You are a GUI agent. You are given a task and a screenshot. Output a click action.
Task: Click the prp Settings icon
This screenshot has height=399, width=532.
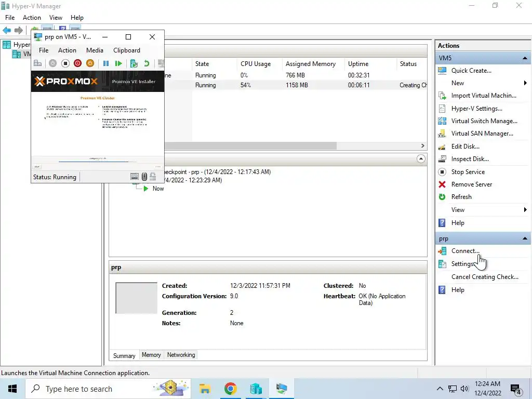click(442, 264)
